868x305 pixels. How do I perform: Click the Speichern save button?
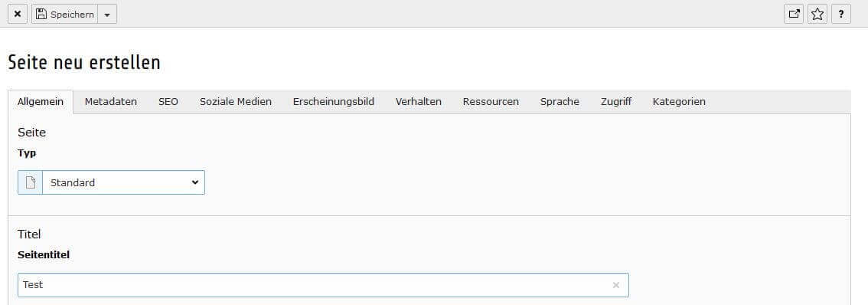[x=64, y=15]
